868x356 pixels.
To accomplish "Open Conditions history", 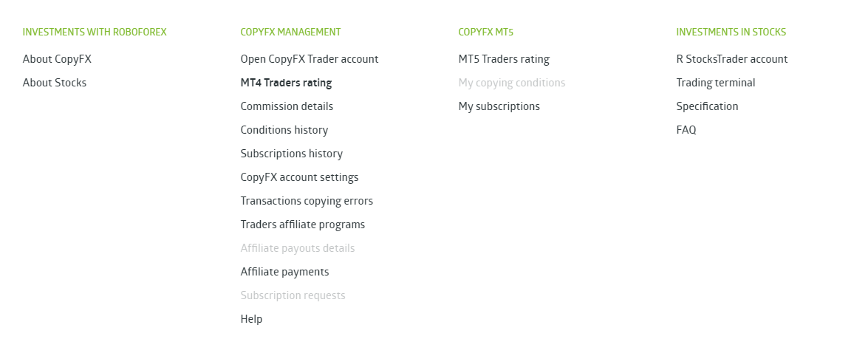I will pos(284,130).
